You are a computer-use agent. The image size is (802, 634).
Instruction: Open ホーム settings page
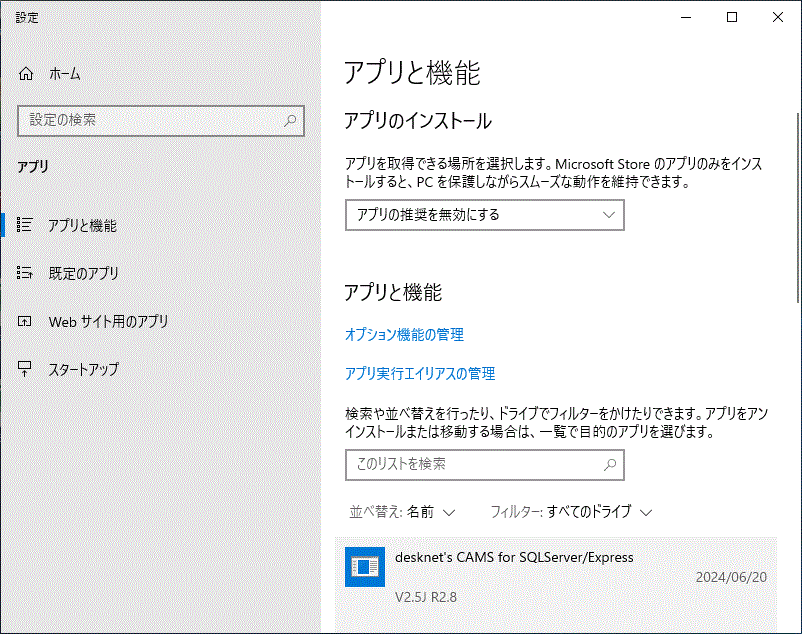click(64, 74)
